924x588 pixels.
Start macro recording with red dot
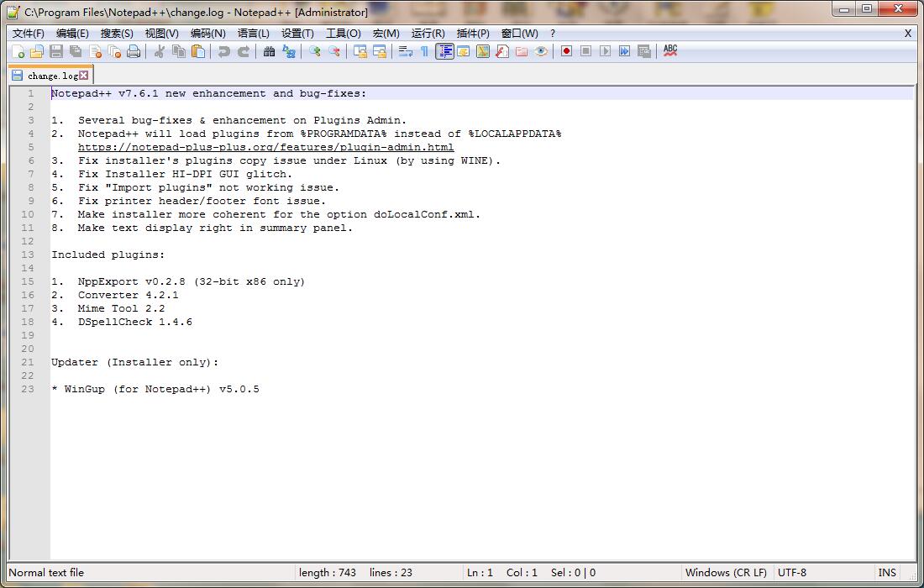click(566, 52)
